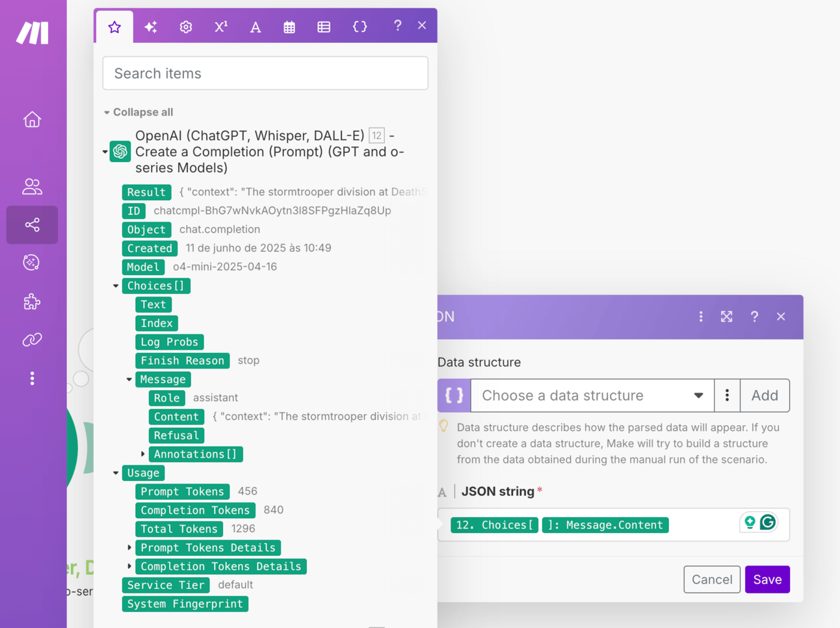Collapse the Usage node
This screenshot has height=628, width=840.
click(116, 473)
